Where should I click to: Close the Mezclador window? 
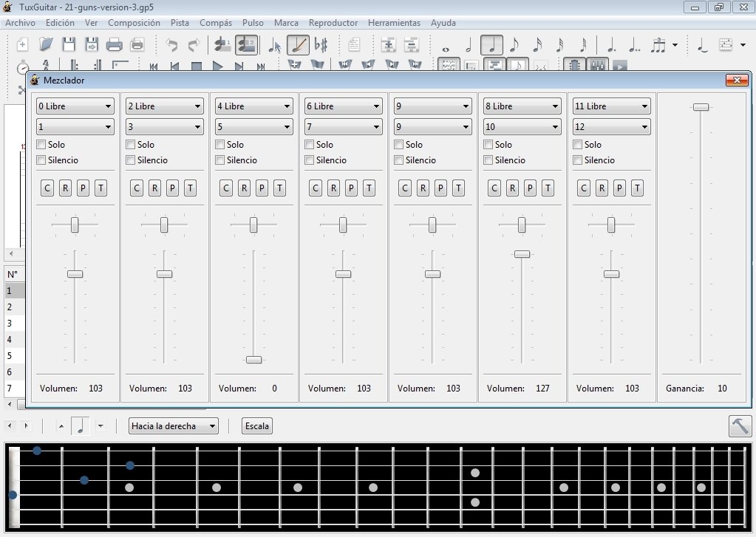click(x=737, y=80)
